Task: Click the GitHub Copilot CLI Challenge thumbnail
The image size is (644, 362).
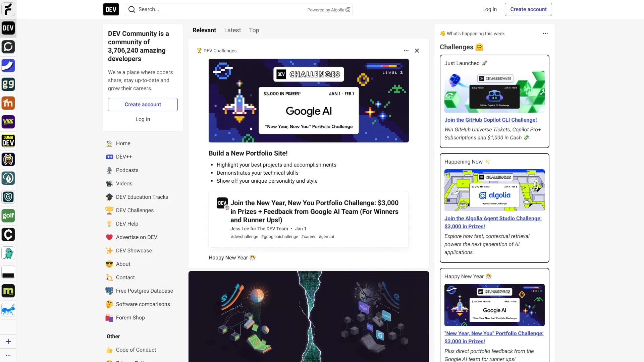Action: point(494,92)
